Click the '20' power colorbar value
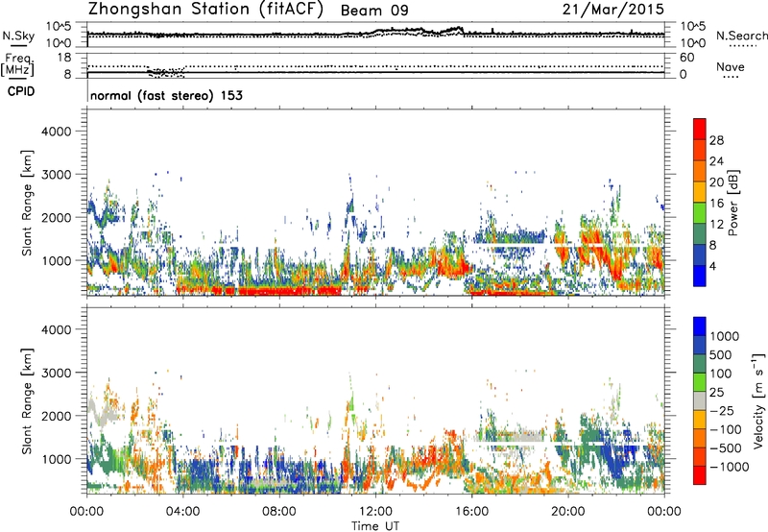 point(716,182)
